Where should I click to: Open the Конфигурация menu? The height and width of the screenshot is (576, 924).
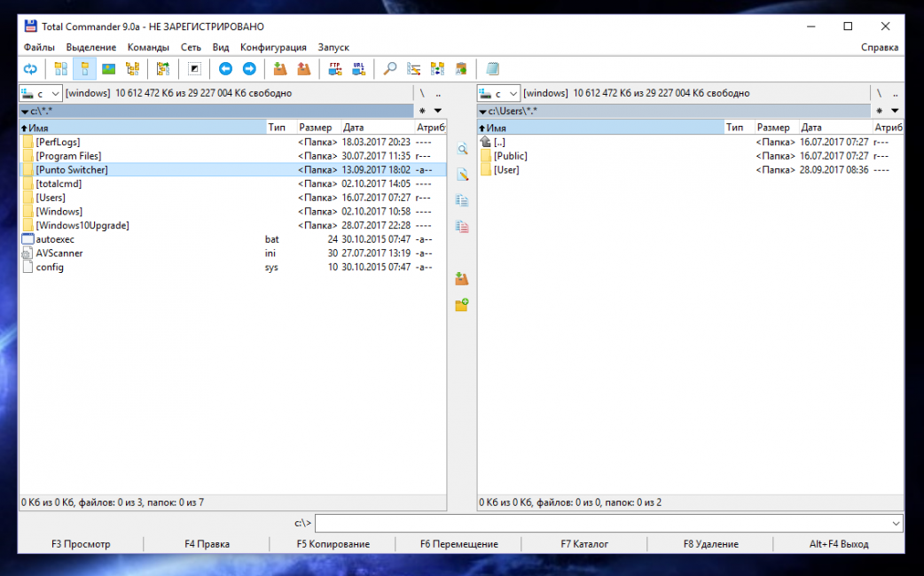point(273,47)
